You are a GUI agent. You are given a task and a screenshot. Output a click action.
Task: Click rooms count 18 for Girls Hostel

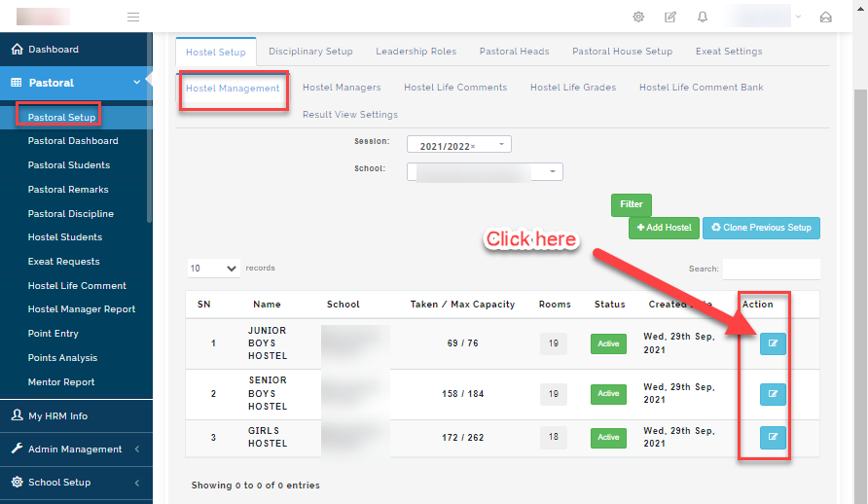click(x=554, y=437)
